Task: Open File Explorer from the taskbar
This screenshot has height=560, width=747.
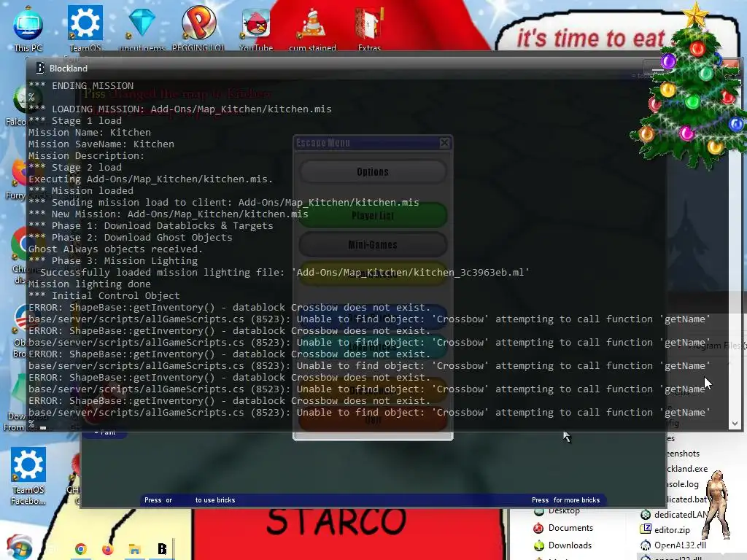Action: [134, 549]
